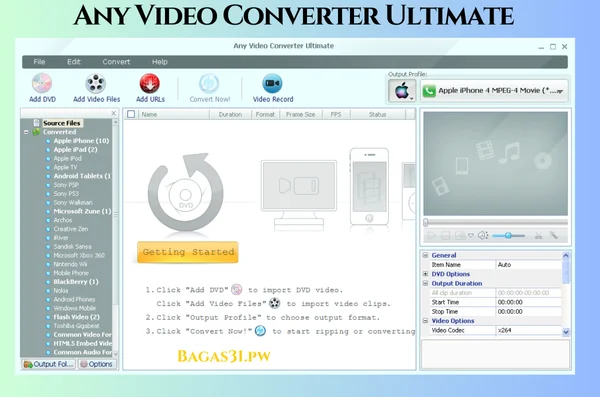Click the Frame Size column header
The height and width of the screenshot is (397, 600).
300,114
